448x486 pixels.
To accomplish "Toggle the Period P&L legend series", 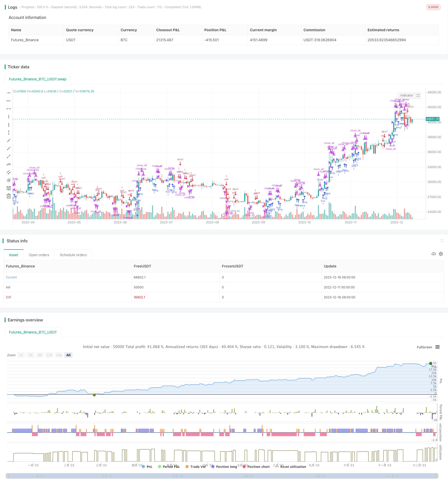I will (169, 467).
